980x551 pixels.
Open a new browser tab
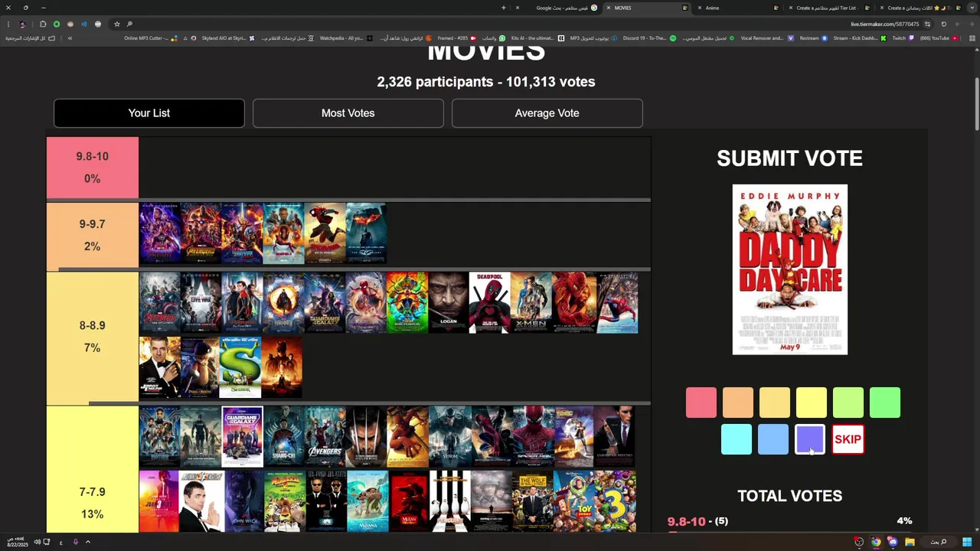tap(503, 8)
